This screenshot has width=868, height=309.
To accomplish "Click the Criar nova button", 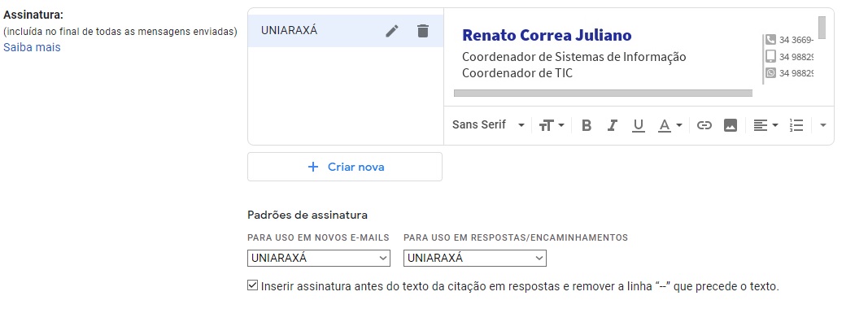I will (x=345, y=167).
